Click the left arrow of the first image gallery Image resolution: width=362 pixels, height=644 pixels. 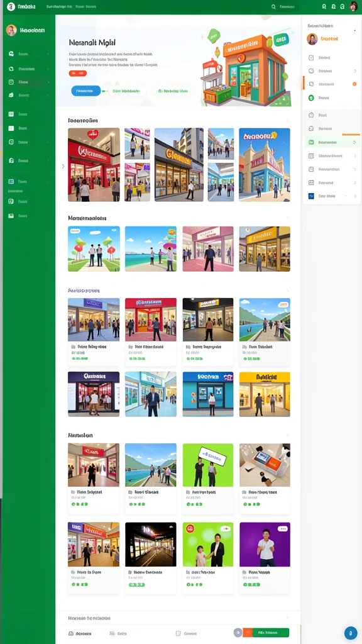63,166
